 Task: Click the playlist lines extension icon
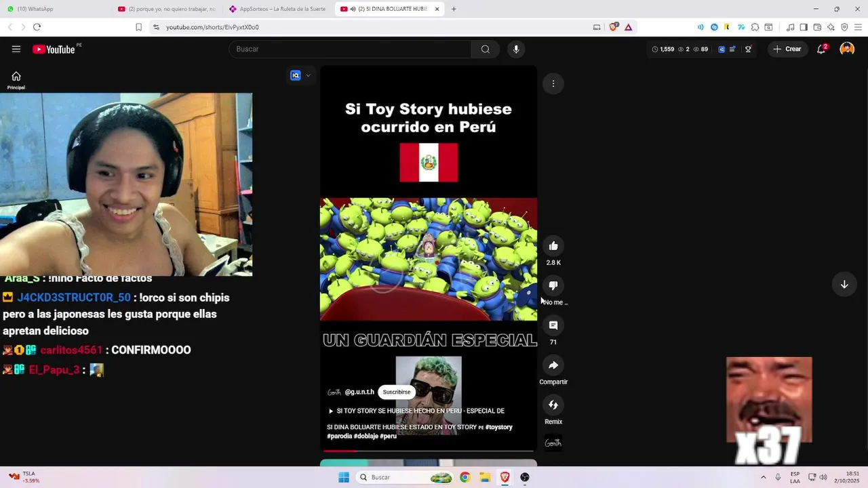(x=732, y=49)
